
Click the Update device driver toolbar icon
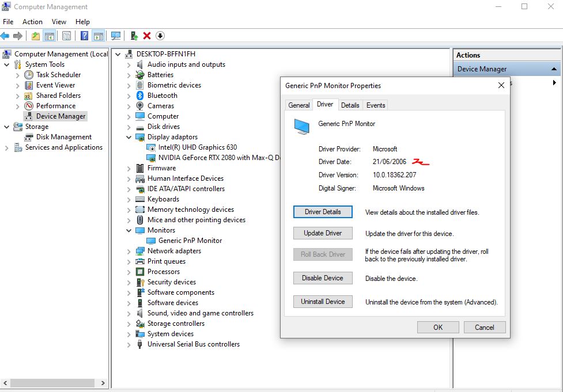[x=134, y=36]
